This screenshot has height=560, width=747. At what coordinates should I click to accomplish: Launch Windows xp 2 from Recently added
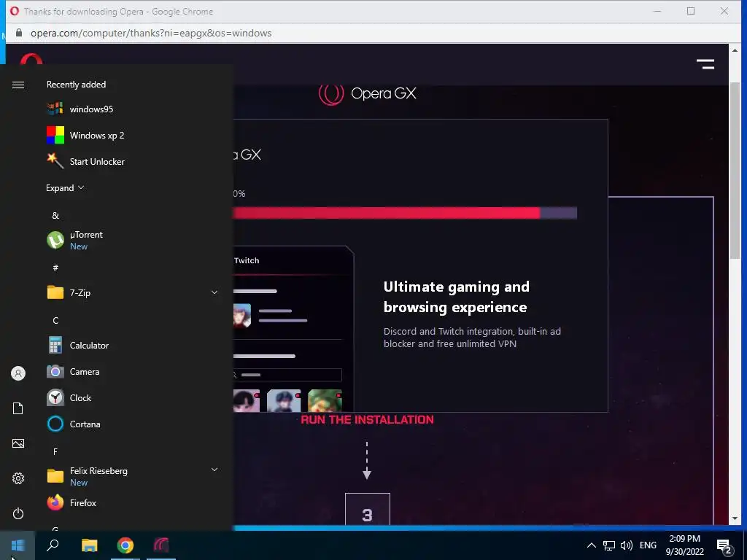coord(131,135)
